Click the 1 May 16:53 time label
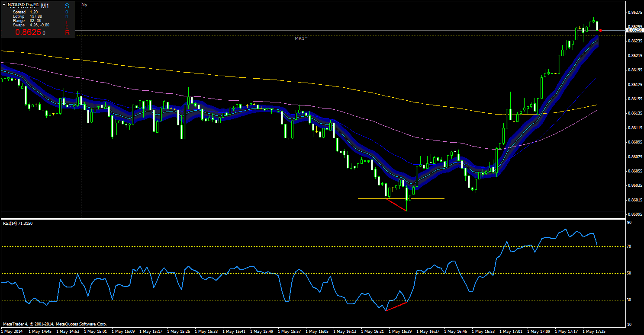Image resolution: width=644 pixels, height=335 pixels. [483, 332]
